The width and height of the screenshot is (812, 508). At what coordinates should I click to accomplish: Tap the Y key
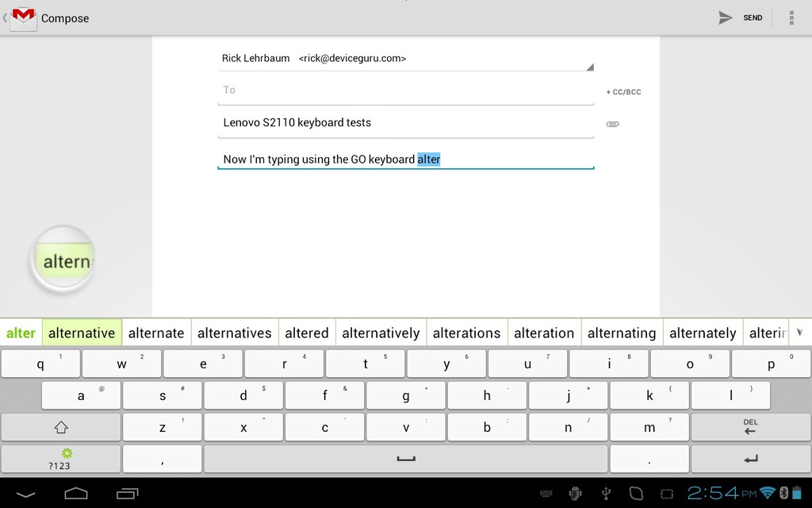(447, 364)
